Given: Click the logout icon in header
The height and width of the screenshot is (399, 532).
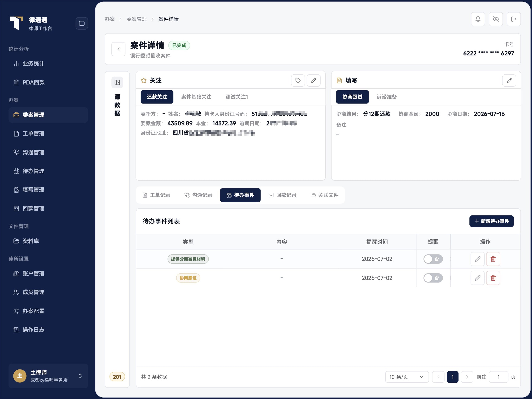Looking at the screenshot, I should click(514, 19).
